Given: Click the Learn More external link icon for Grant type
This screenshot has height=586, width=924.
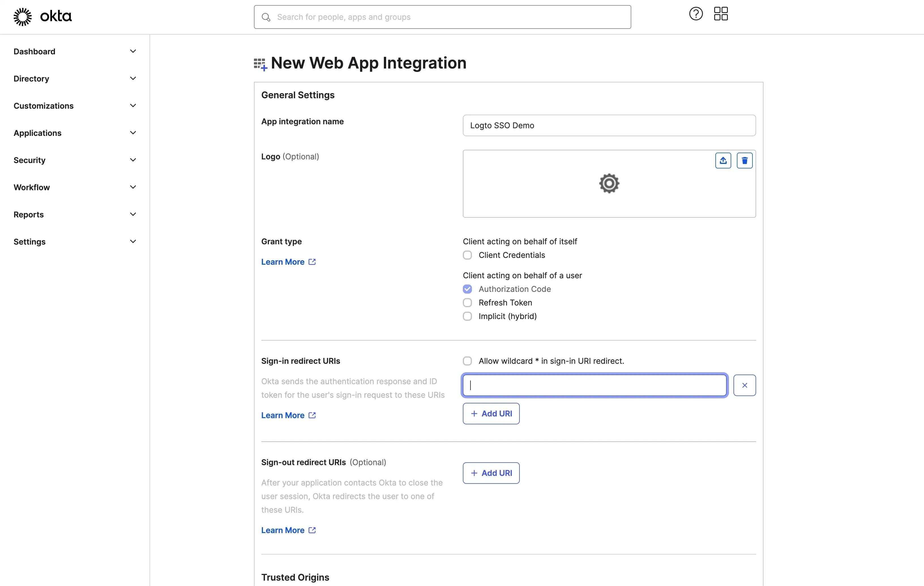Looking at the screenshot, I should pos(312,261).
